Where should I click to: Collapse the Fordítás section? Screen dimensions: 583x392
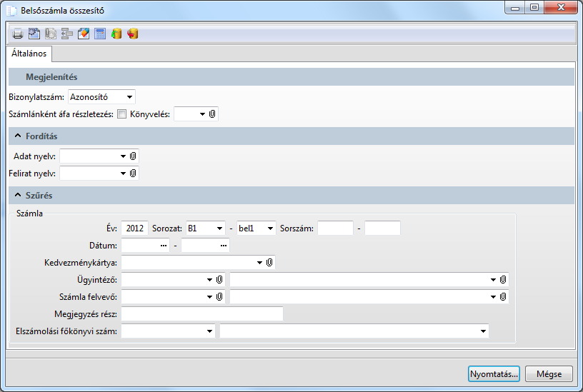[18, 136]
